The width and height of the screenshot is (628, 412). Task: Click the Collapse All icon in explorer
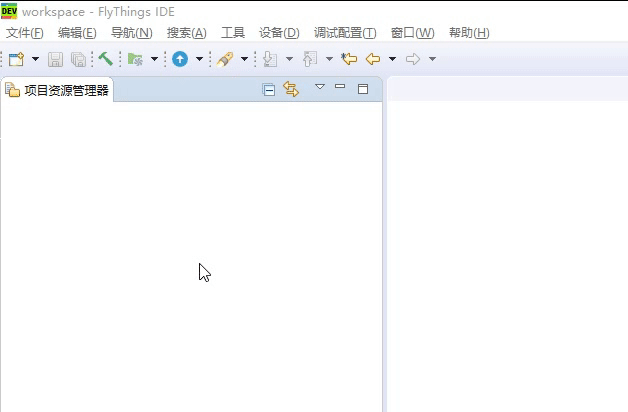pyautogui.click(x=269, y=90)
